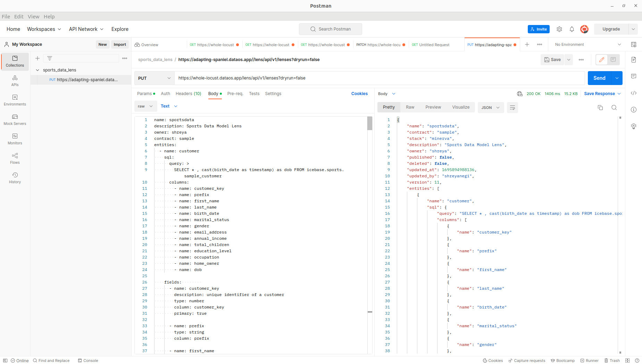Open the JSON response format dropdown

click(x=491, y=108)
